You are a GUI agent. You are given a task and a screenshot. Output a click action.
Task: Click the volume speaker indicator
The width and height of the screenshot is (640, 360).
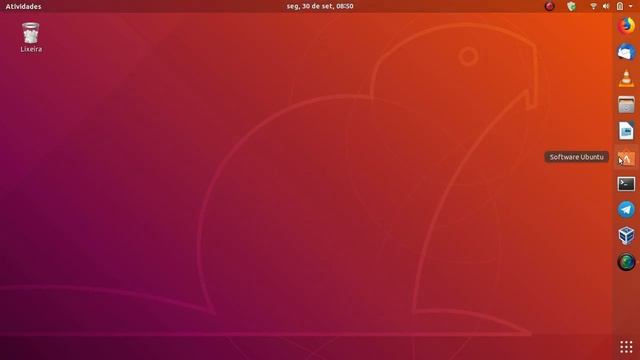(x=606, y=6)
